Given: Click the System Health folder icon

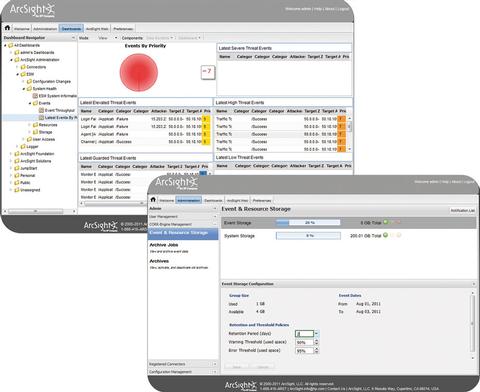Looking at the screenshot, I should click(x=29, y=89).
